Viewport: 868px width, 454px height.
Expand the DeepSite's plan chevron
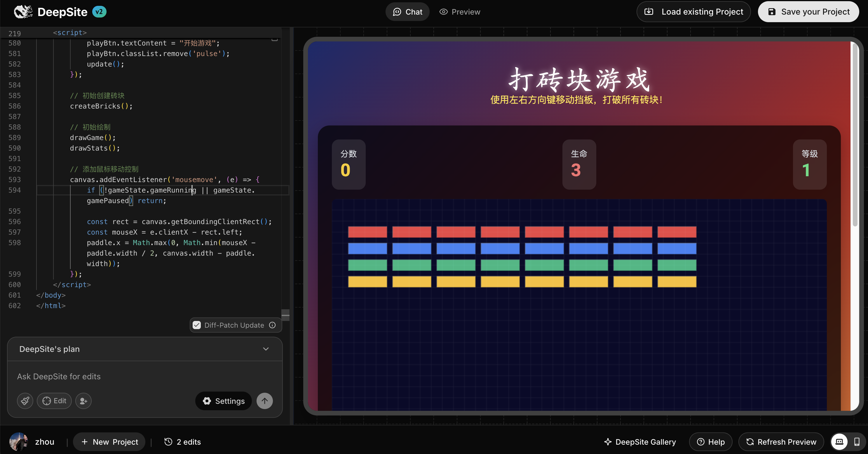pos(266,349)
